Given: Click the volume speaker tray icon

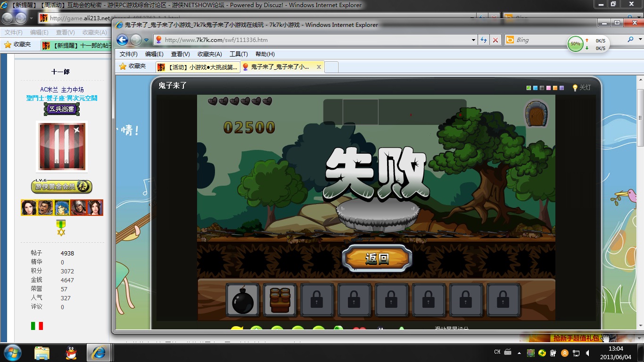Looking at the screenshot, I should click(x=587, y=353).
